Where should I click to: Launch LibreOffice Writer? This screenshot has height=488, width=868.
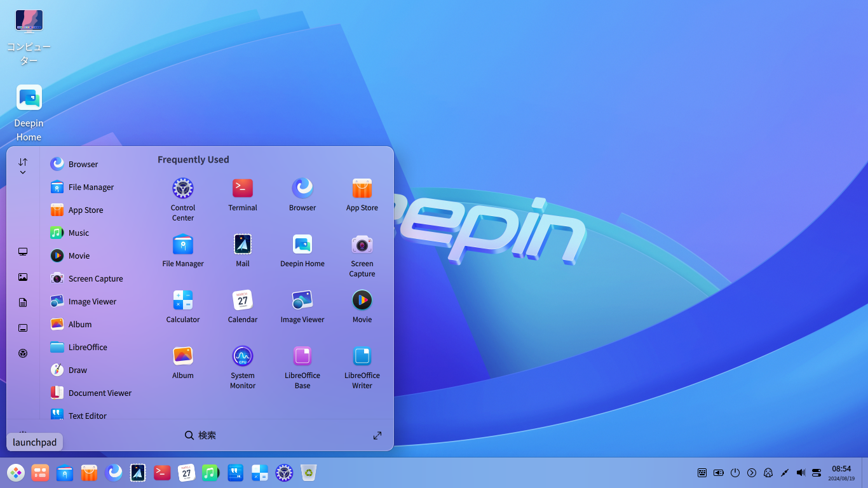(362, 360)
